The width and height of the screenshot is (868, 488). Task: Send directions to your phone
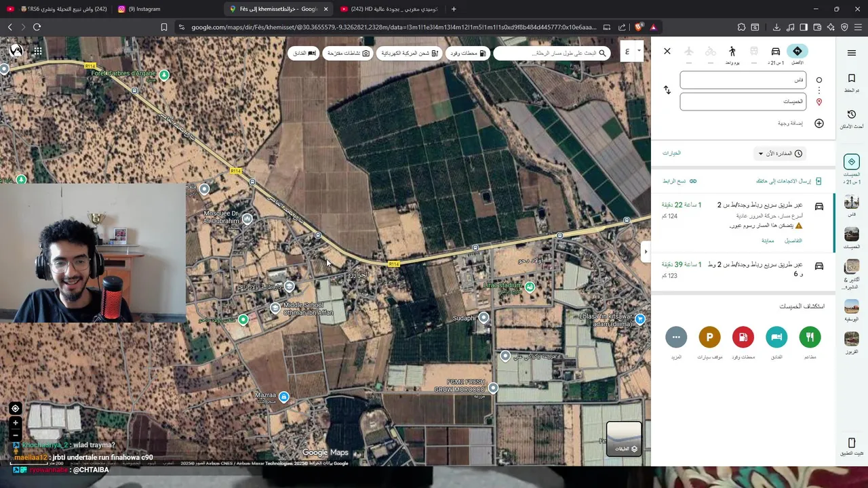(789, 182)
